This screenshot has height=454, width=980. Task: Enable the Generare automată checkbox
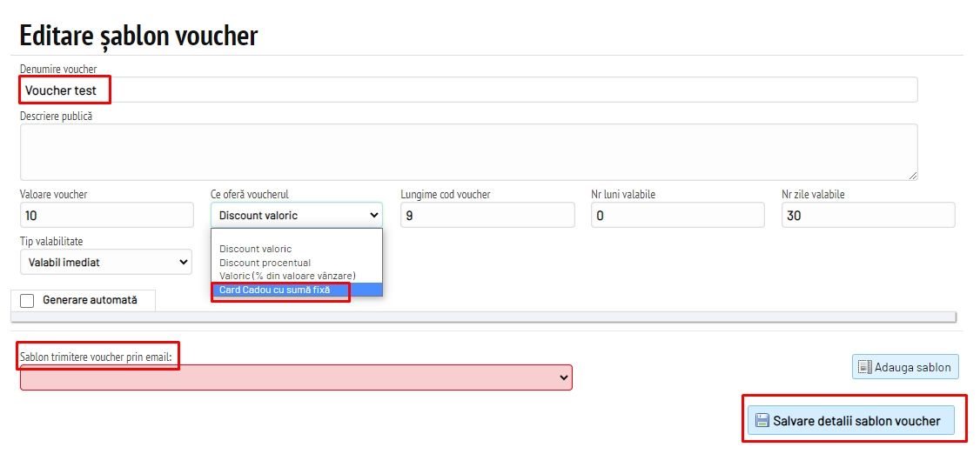click(x=27, y=300)
